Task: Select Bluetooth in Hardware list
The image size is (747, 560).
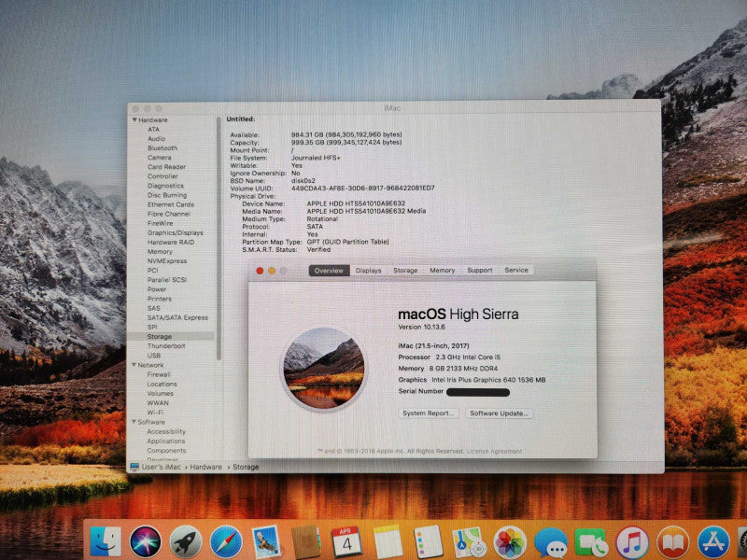Action: click(x=162, y=148)
